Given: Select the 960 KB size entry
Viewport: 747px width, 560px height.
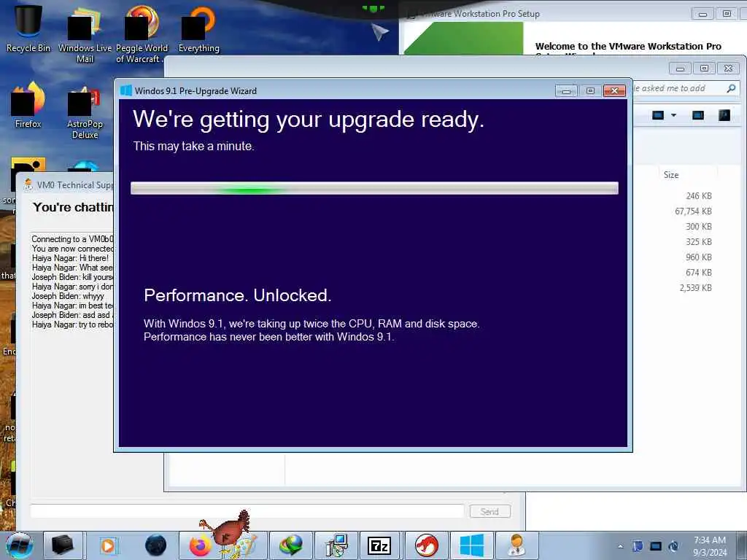Looking at the screenshot, I should (x=699, y=257).
